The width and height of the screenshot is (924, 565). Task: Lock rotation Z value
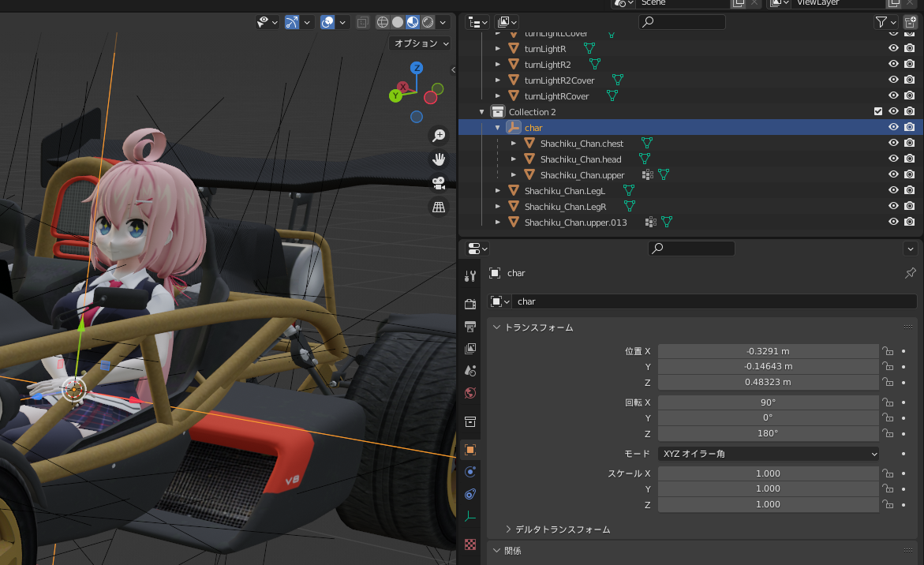[x=888, y=434]
